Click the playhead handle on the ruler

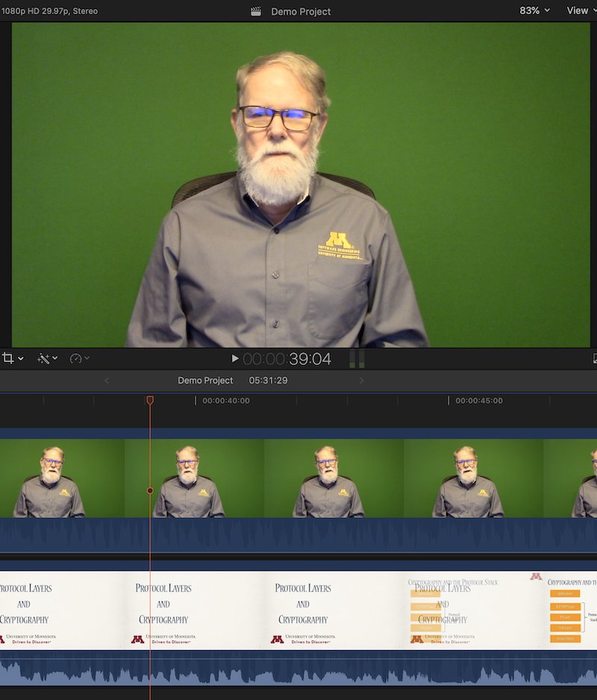(x=150, y=401)
